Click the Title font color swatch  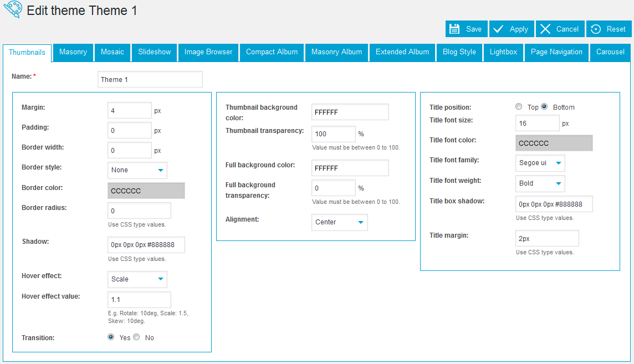click(554, 143)
